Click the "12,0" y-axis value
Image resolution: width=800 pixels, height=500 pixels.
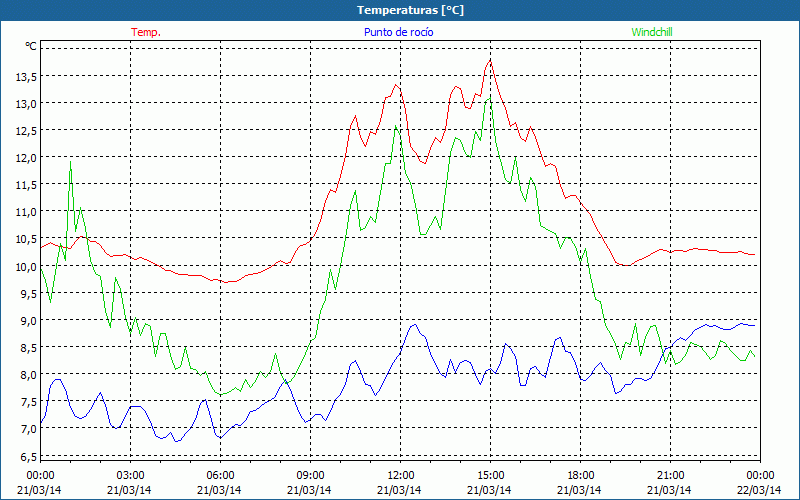(x=25, y=158)
